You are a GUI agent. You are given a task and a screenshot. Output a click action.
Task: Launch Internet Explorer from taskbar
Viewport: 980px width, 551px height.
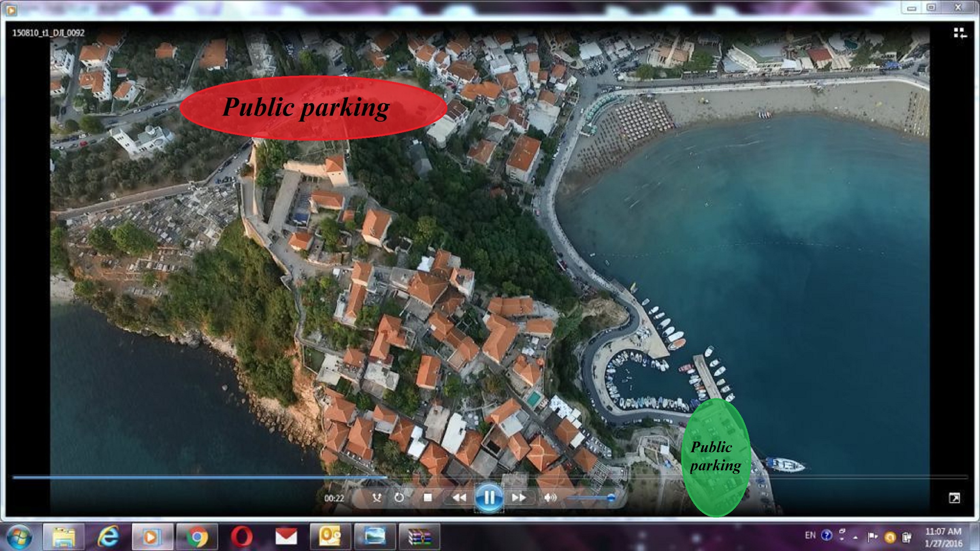pyautogui.click(x=108, y=537)
